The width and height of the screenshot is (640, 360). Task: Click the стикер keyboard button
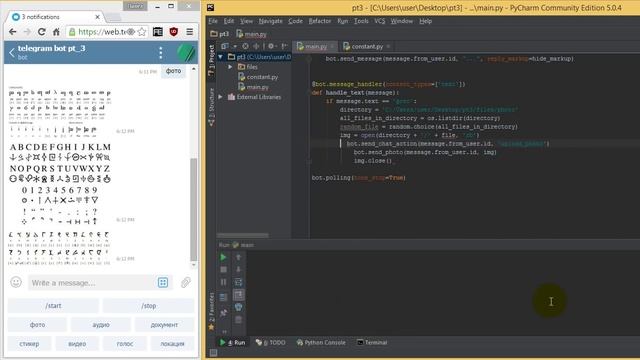pos(29,344)
